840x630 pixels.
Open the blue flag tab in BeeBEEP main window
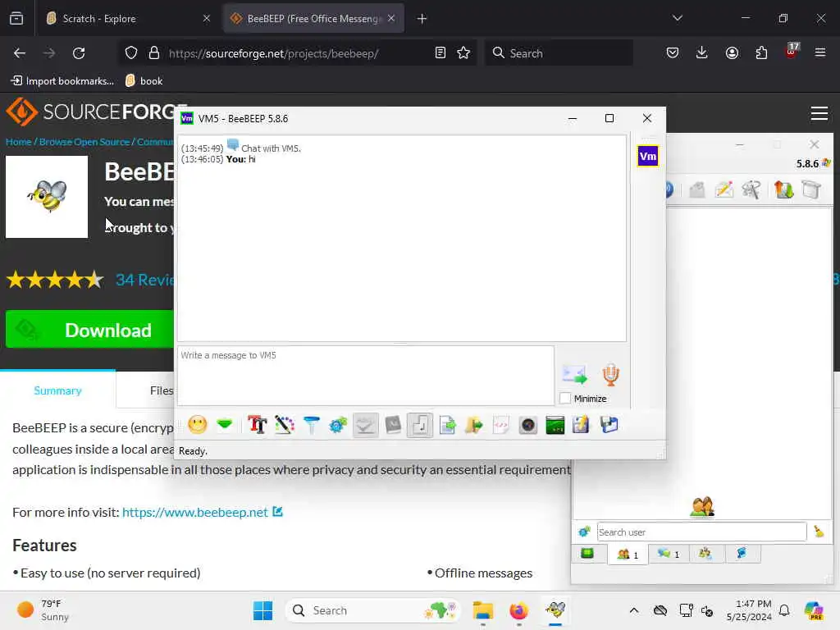pos(742,554)
